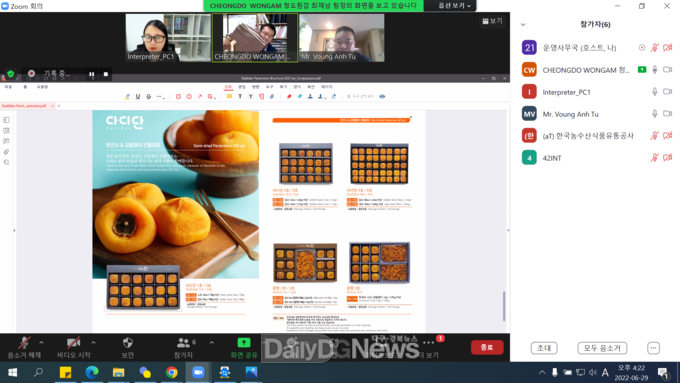The height and width of the screenshot is (383, 680).
Task: Toggle Mr. Voung Anh Tu camera icon
Action: pos(667,114)
